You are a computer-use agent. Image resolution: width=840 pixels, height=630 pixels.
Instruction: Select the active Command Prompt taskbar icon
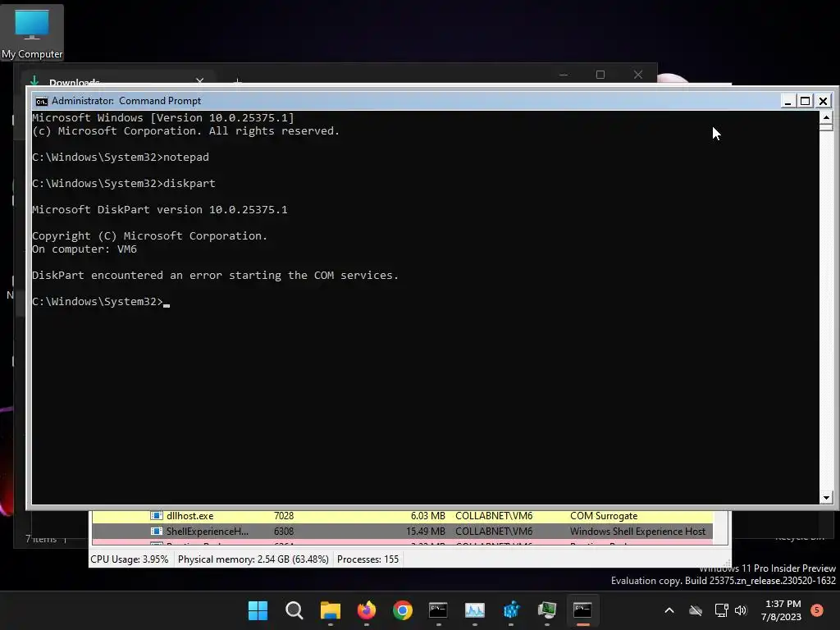[583, 610]
